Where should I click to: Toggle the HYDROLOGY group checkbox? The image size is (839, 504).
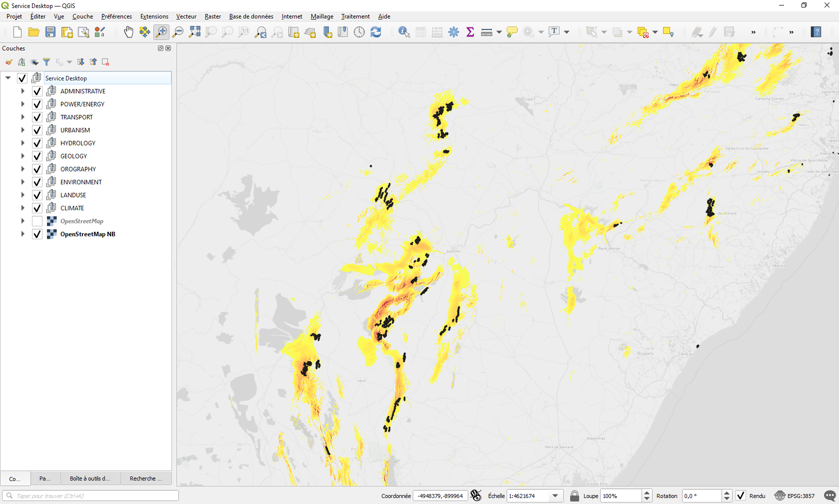click(x=37, y=143)
